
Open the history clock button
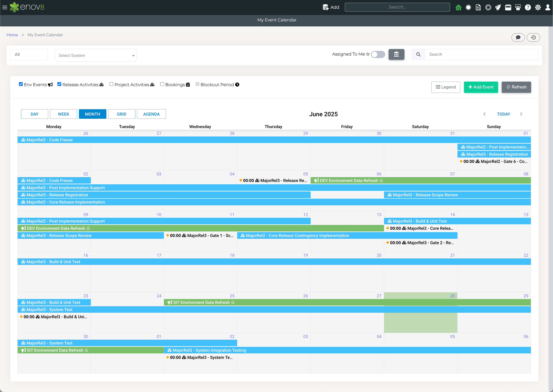[x=533, y=37]
